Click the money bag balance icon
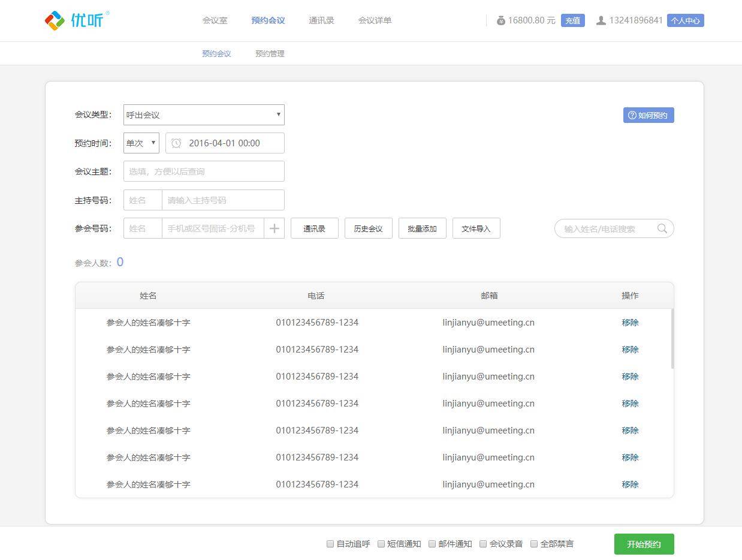This screenshot has height=560, width=742. (500, 20)
